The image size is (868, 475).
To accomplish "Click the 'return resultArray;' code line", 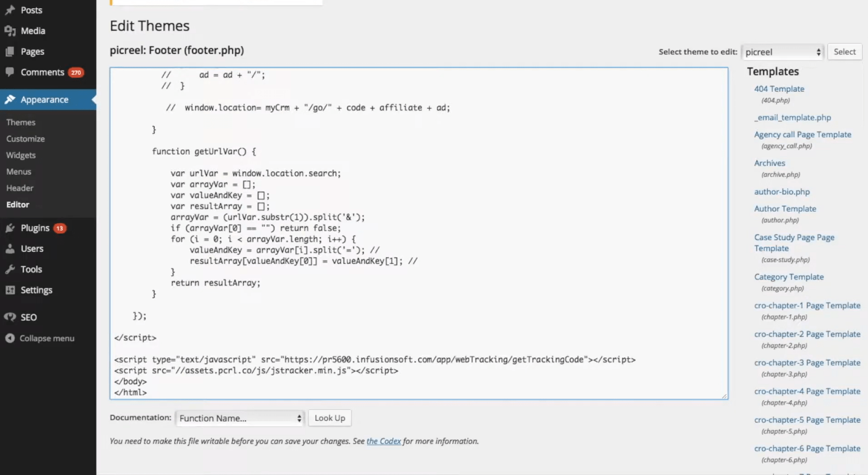I will (x=215, y=283).
